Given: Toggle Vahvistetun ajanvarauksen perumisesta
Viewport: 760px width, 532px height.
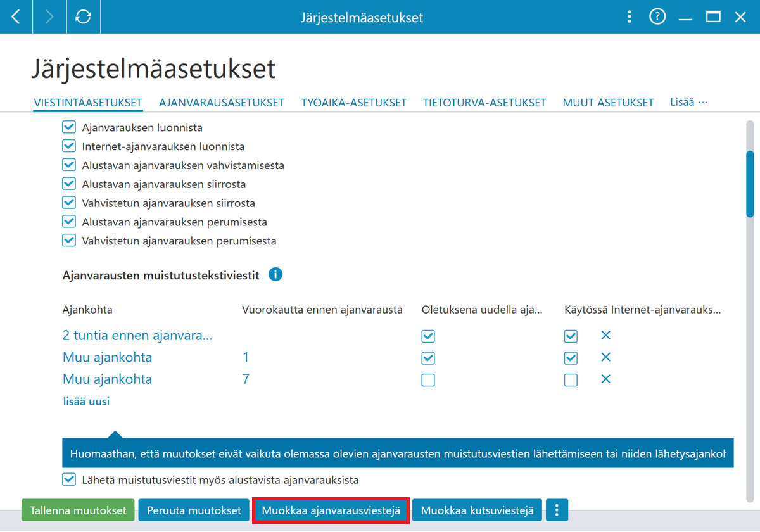Looking at the screenshot, I should coord(69,241).
